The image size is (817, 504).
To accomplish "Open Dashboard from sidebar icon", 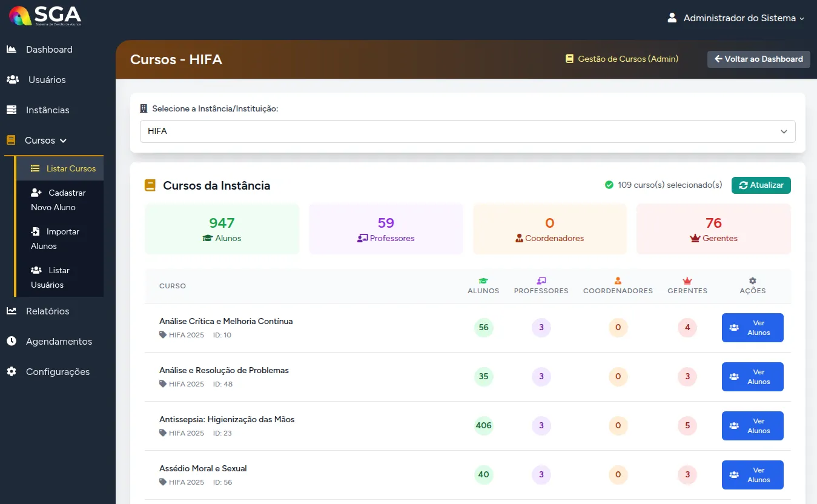I will (x=12, y=49).
